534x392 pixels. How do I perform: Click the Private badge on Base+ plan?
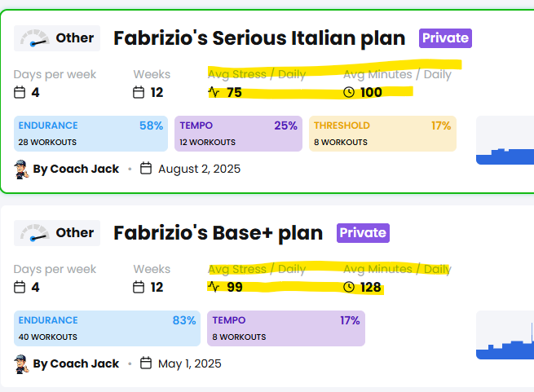pos(363,233)
